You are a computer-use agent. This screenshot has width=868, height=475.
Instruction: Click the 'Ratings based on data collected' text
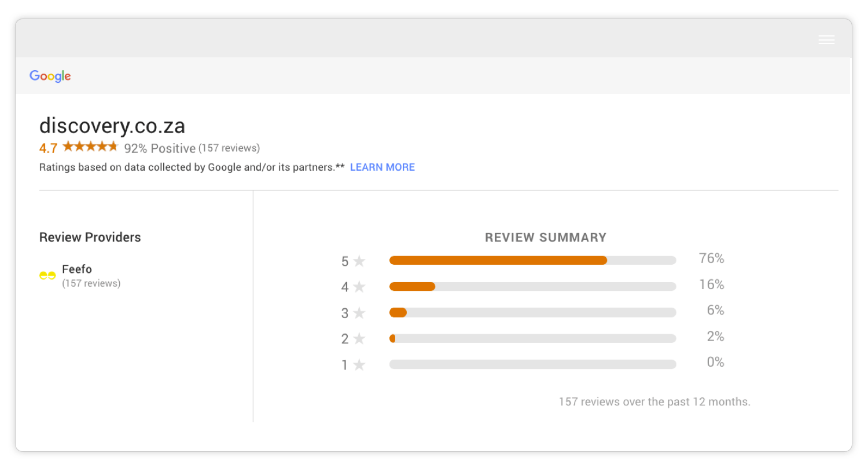pos(192,167)
